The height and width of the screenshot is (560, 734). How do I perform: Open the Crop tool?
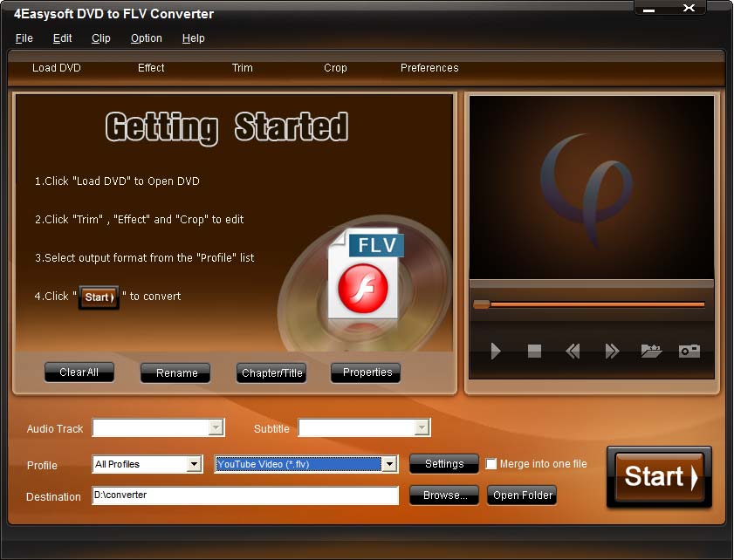pyautogui.click(x=335, y=68)
